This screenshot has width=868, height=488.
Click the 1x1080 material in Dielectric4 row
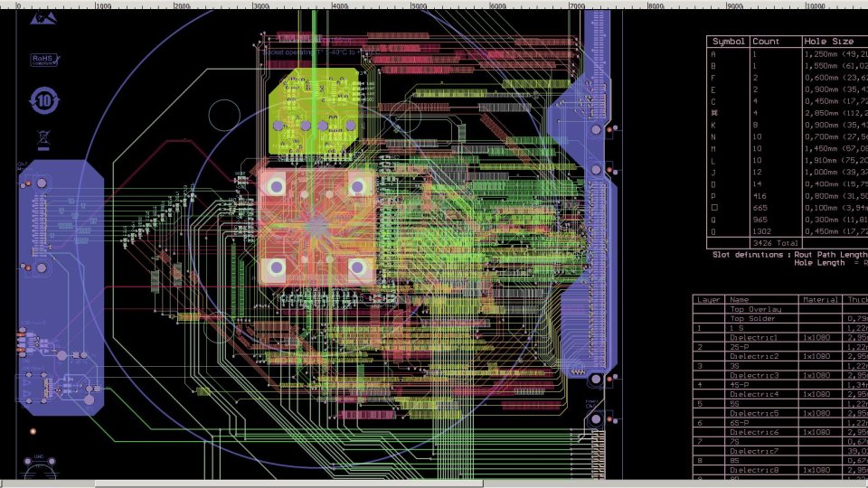tap(816, 395)
